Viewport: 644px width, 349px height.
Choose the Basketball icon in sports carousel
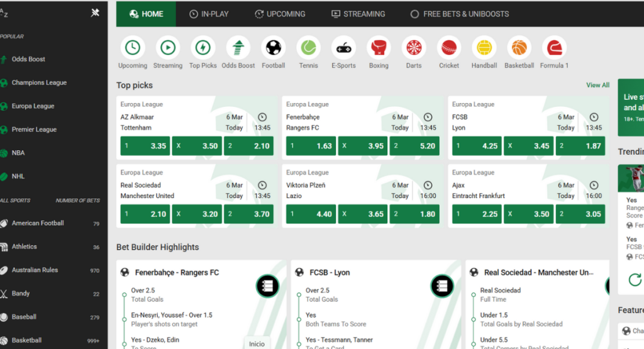pyautogui.click(x=519, y=48)
